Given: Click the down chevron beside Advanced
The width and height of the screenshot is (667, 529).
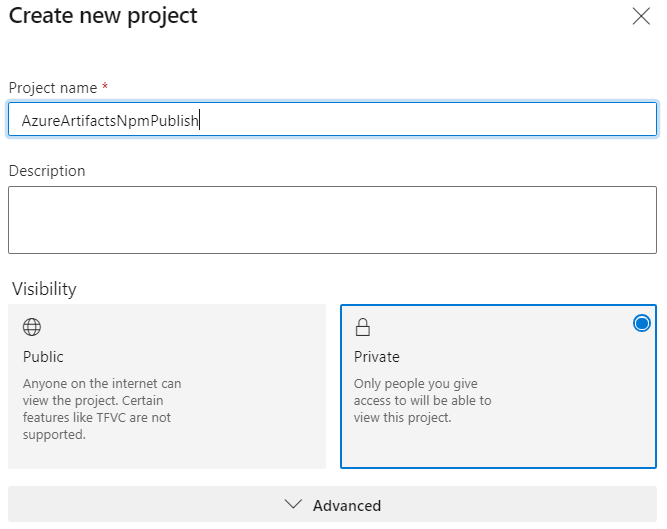Looking at the screenshot, I should click(x=293, y=505).
